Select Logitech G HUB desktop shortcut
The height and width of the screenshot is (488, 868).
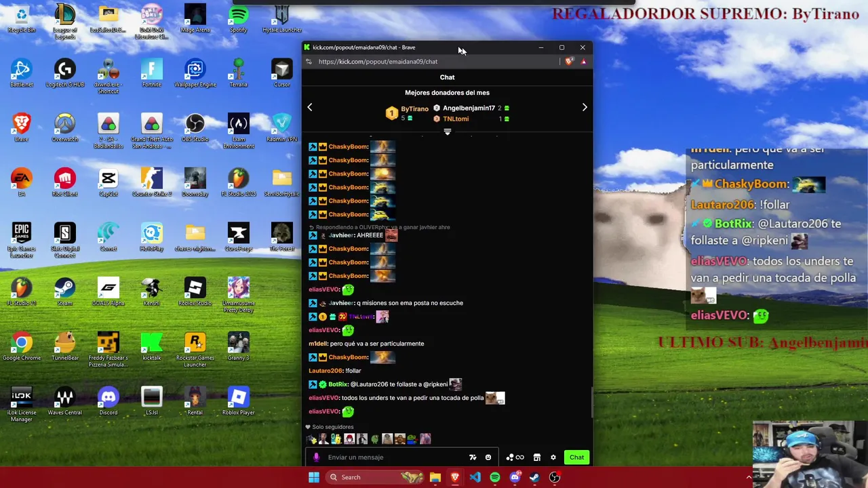click(65, 74)
